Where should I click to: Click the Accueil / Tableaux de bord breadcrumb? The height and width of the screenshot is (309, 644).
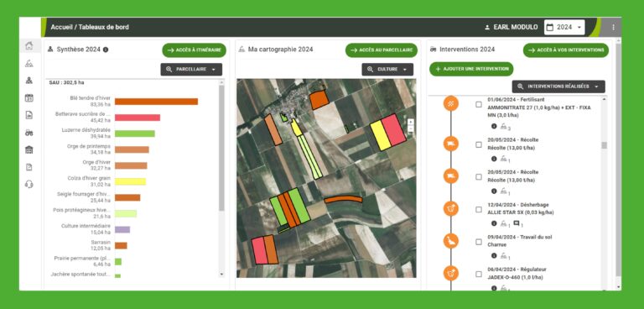[90, 27]
